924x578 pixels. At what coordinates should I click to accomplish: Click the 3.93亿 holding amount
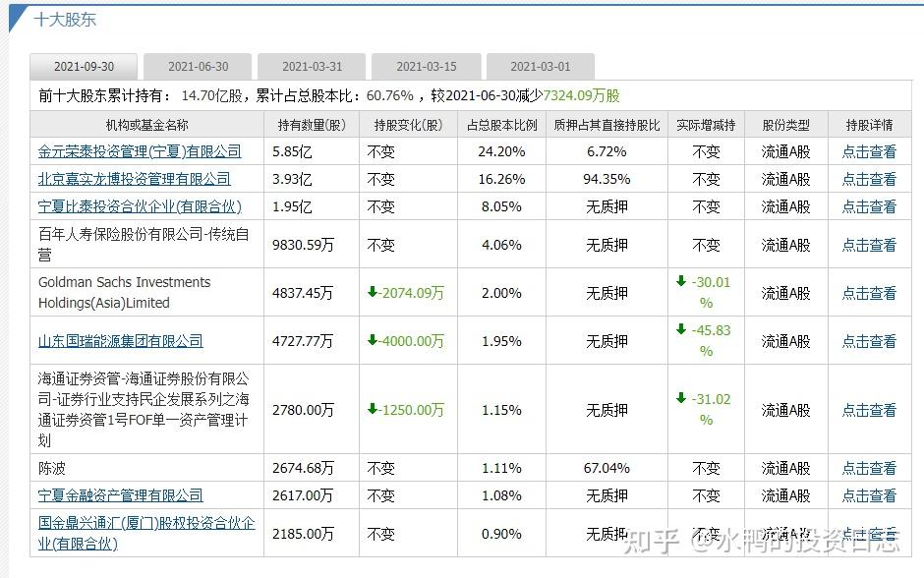(292, 179)
